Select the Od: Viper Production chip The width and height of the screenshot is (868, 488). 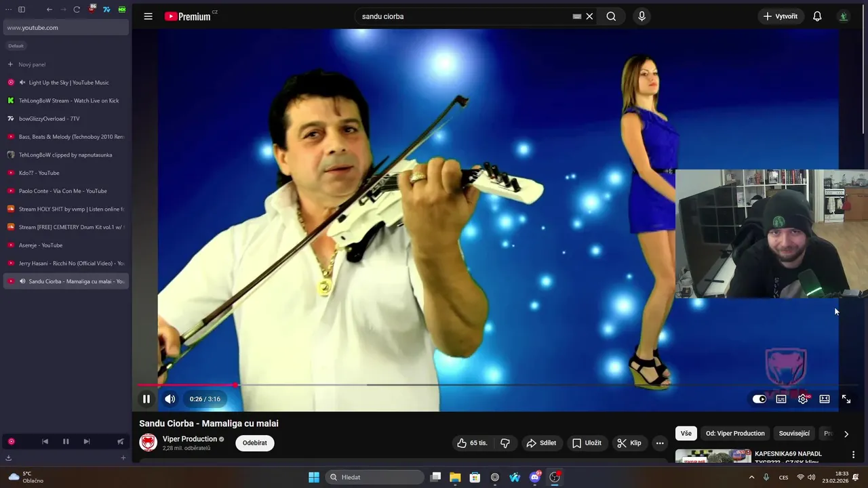point(735,434)
